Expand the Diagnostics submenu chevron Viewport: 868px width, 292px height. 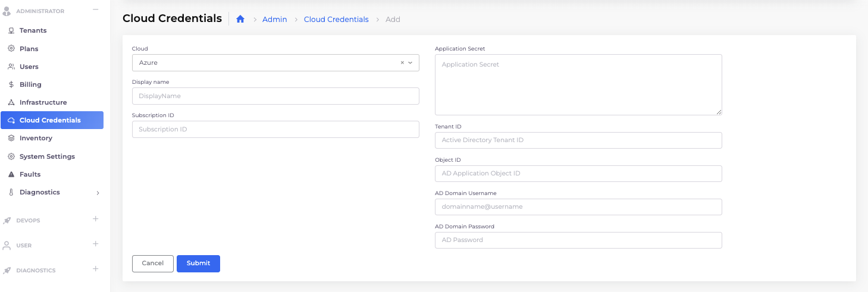click(98, 193)
